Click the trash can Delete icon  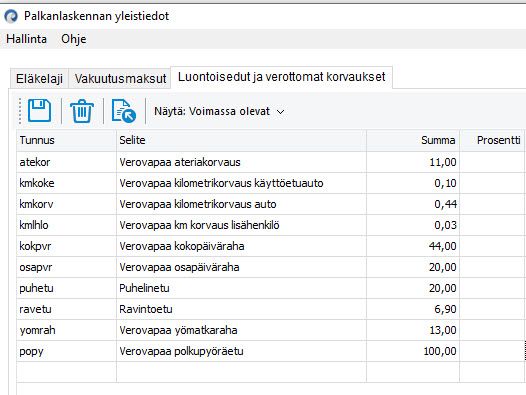(82, 111)
